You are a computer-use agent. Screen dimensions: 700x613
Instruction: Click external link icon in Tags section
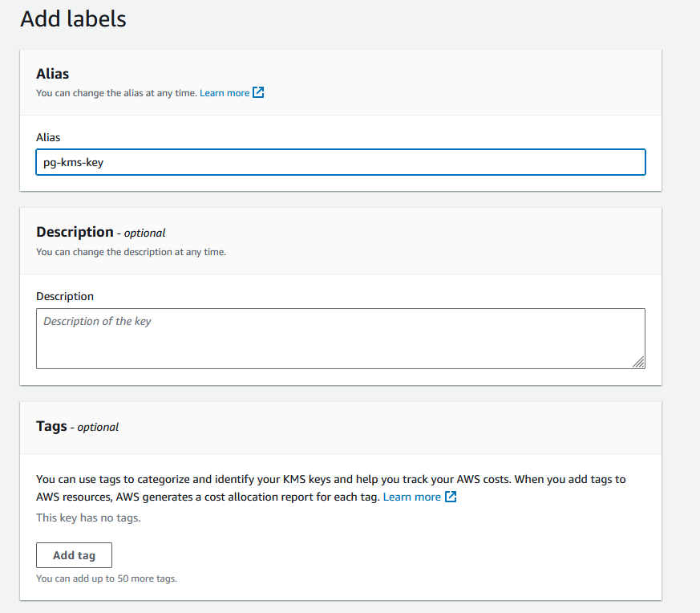(451, 497)
